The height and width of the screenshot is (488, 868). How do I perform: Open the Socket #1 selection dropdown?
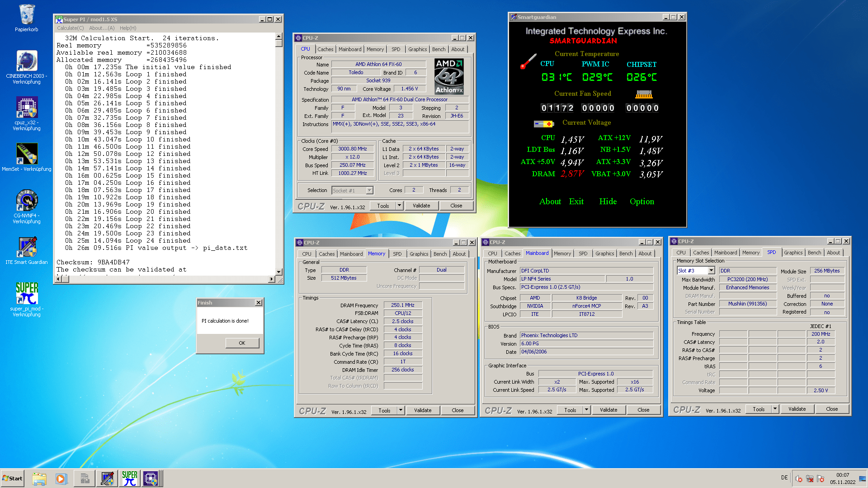(369, 190)
